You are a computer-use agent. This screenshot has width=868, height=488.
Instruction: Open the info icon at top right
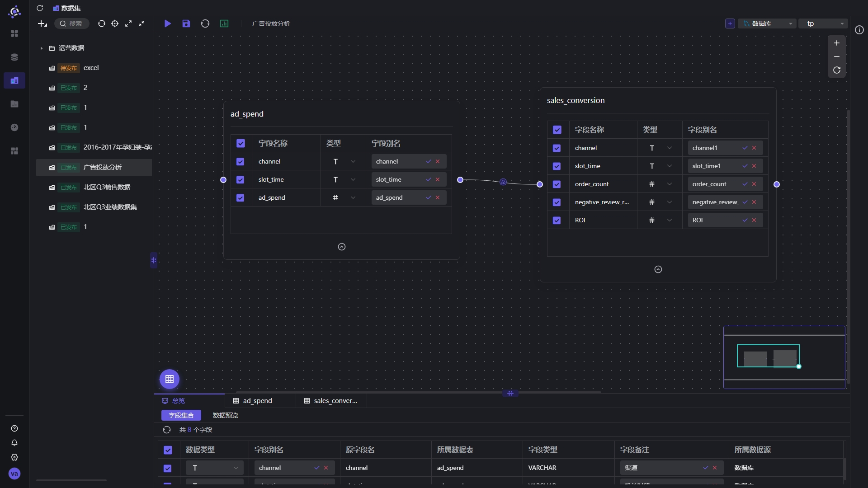(859, 30)
